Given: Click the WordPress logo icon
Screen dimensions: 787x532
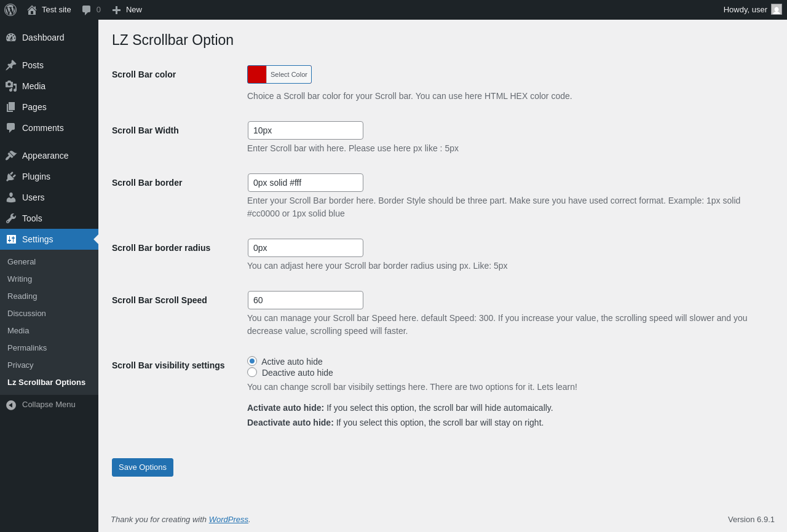Looking at the screenshot, I should click(10, 10).
